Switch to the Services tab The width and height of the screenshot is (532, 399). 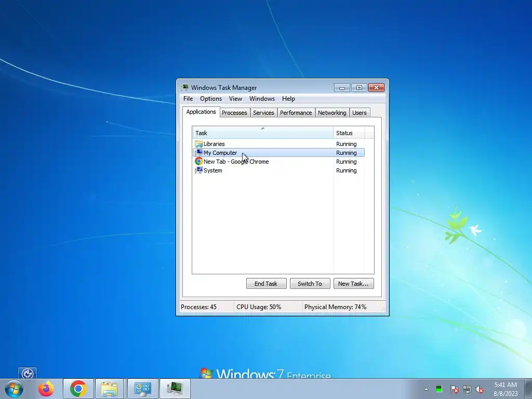click(263, 113)
